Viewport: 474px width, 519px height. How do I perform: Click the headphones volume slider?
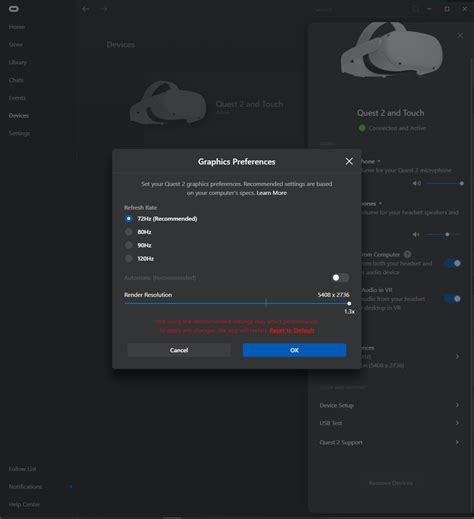pyautogui.click(x=443, y=234)
